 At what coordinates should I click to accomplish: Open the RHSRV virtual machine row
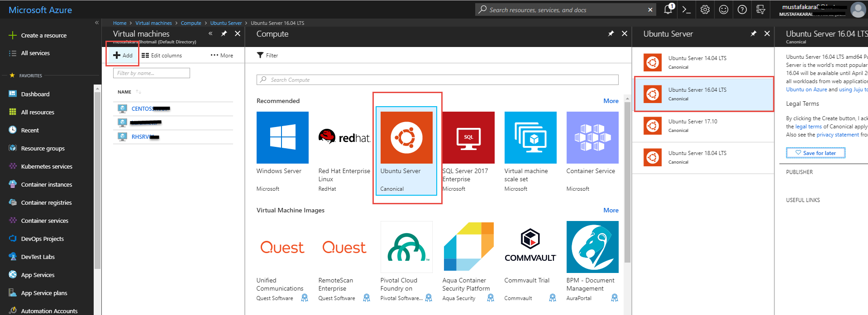click(173, 136)
